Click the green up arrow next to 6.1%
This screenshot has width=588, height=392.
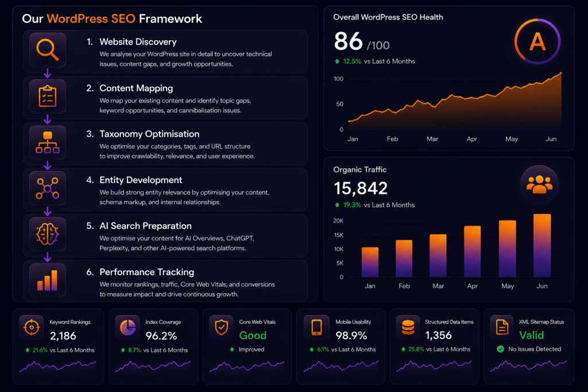312,350
